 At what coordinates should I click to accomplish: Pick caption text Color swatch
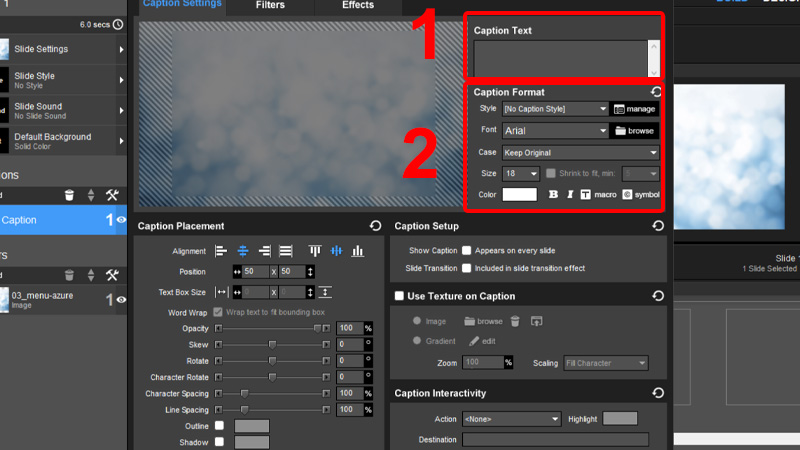tap(519, 194)
